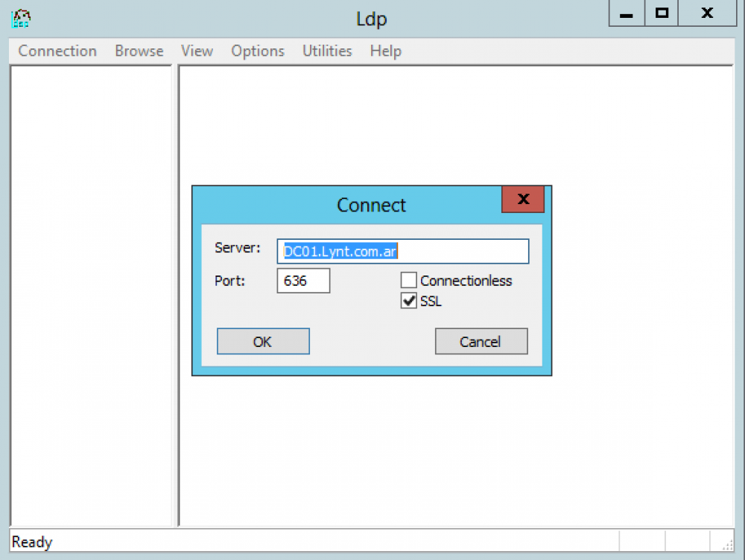Click the Ready status bar text
This screenshot has width=745, height=560.
pyautogui.click(x=31, y=541)
